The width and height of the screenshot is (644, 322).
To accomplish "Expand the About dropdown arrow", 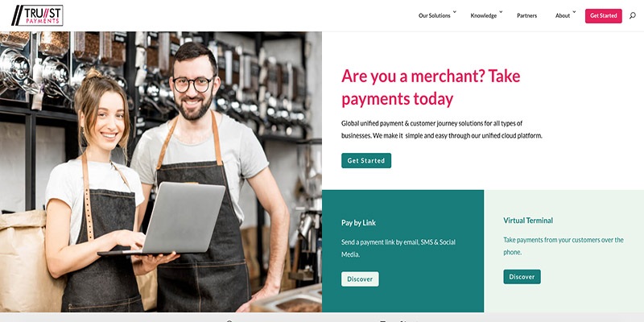I will tap(574, 12).
